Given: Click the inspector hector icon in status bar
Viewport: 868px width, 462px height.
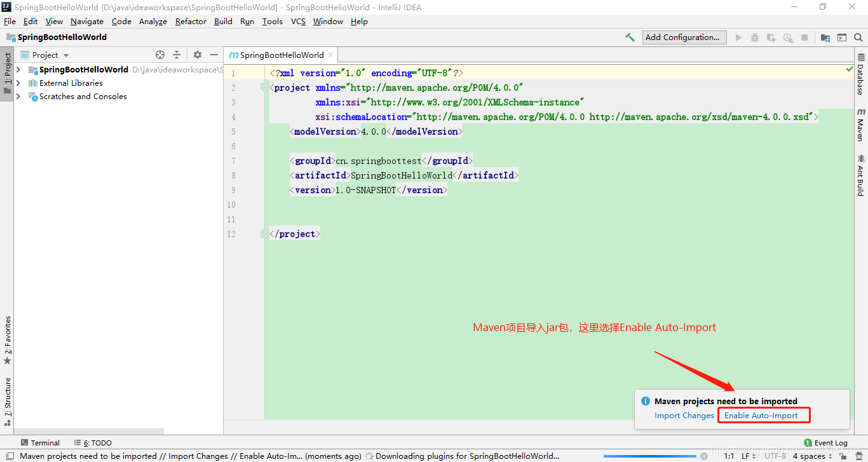Looking at the screenshot, I should 858,456.
